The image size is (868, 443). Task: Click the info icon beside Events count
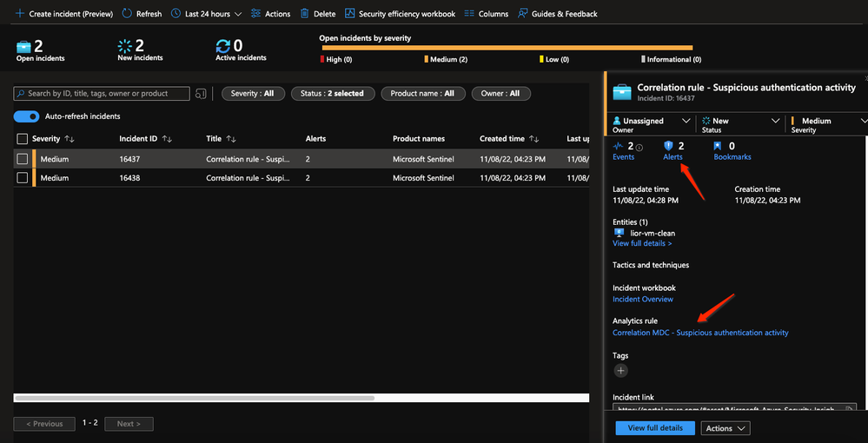[639, 148]
